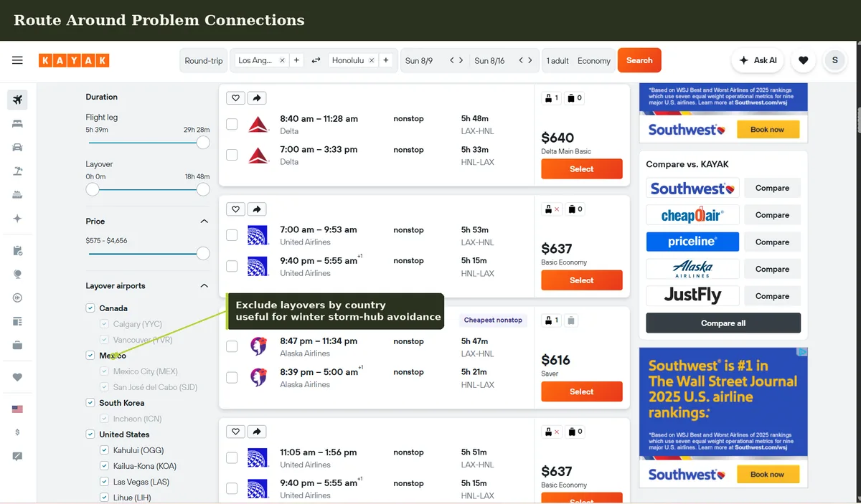
Task: Select the $616 Alaska Saver fare
Action: 582,391
